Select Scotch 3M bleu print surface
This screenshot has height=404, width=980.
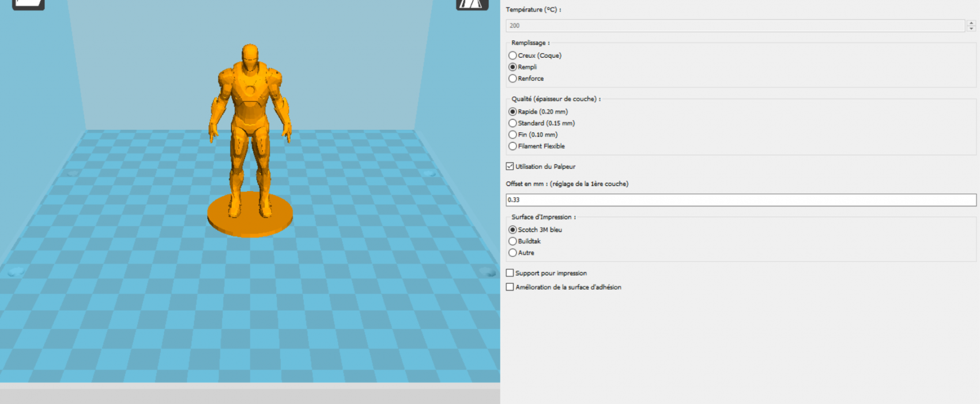pos(536,230)
